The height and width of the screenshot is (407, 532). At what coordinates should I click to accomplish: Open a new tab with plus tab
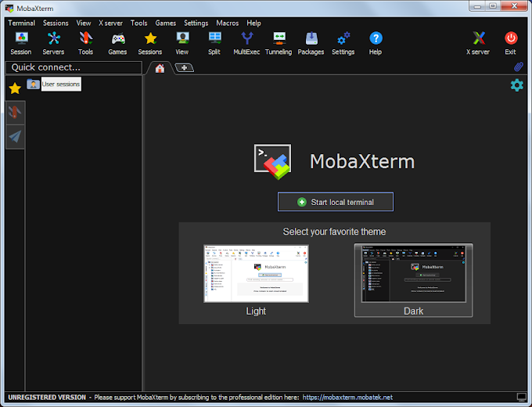184,68
